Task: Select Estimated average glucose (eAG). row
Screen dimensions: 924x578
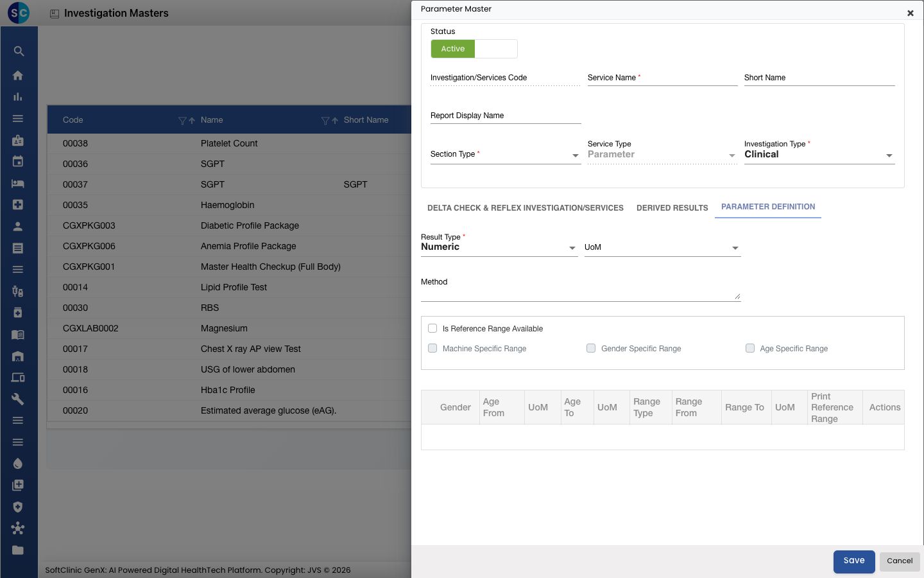Action: [x=229, y=410]
